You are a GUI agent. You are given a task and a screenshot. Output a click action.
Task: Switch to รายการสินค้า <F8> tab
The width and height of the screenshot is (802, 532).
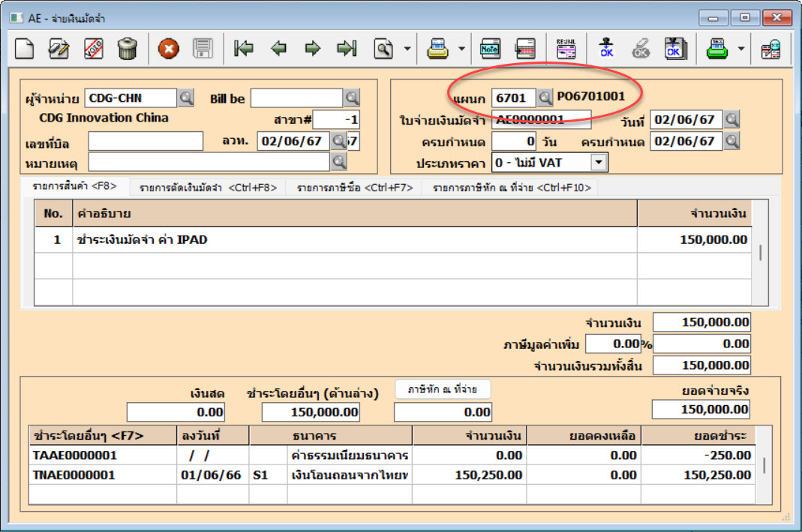(75, 186)
